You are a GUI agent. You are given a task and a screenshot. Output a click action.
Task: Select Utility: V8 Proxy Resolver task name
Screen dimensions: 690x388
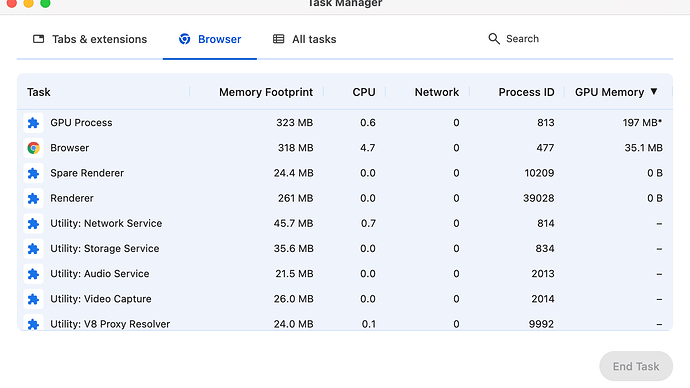[x=110, y=324]
